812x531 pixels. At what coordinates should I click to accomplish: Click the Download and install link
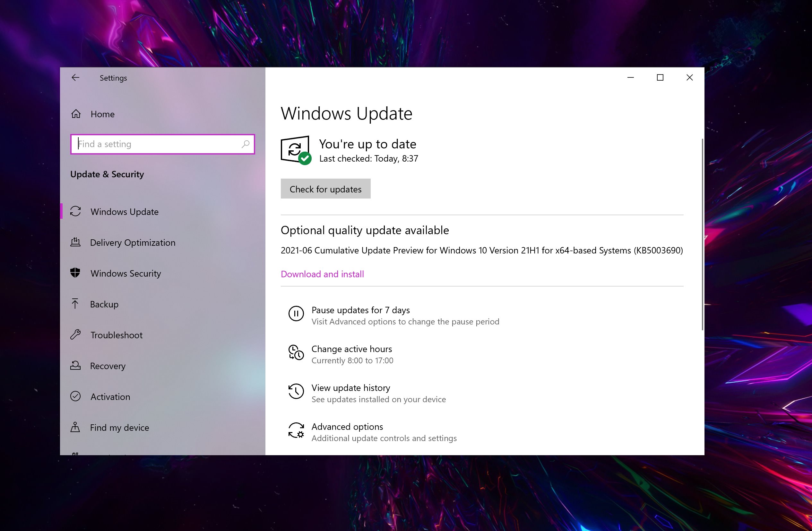(322, 274)
